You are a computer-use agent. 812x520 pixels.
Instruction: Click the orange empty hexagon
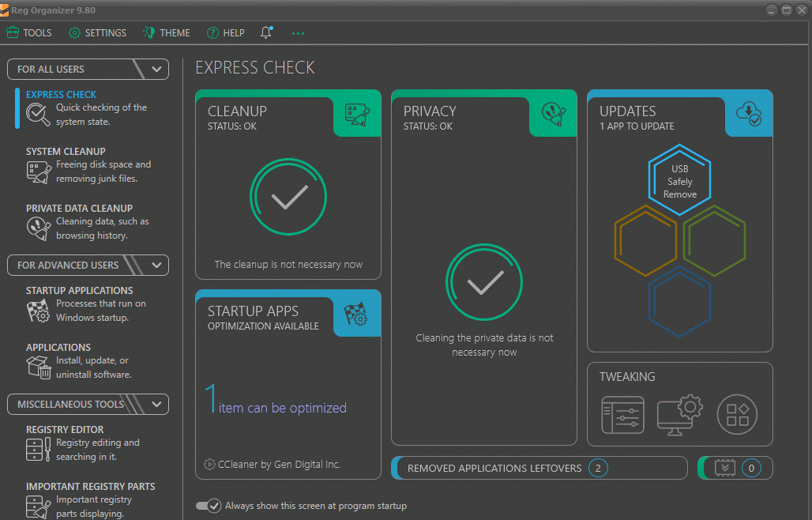[645, 241]
